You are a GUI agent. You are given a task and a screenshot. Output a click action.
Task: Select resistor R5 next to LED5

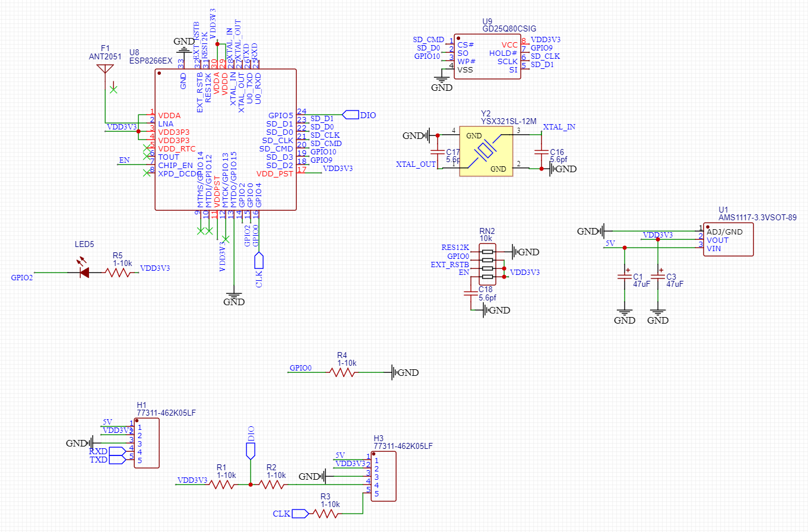[x=118, y=273]
